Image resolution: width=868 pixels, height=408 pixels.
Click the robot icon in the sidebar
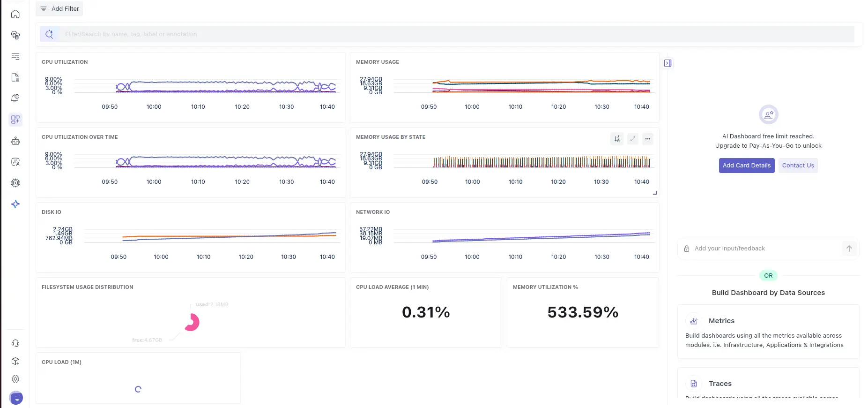coord(15,141)
